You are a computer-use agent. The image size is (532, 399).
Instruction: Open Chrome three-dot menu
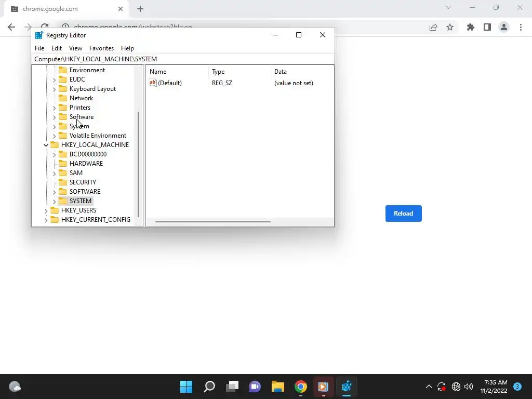pos(521,27)
